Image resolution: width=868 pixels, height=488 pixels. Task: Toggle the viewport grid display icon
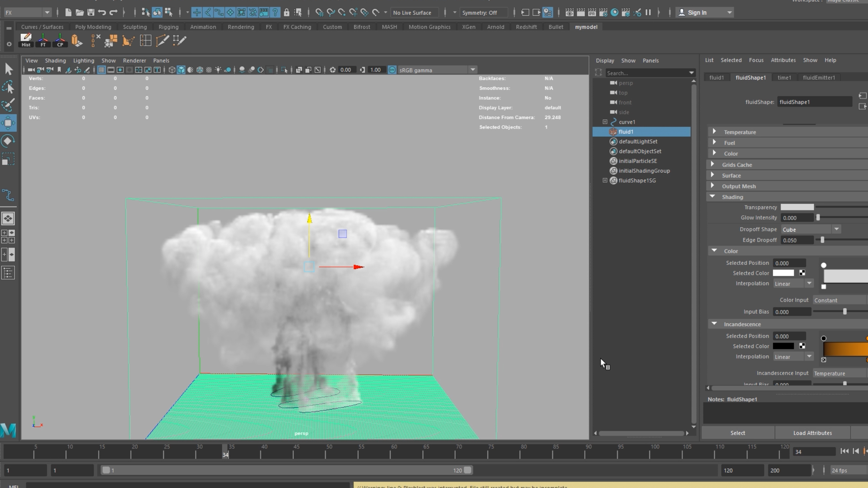pos(101,70)
